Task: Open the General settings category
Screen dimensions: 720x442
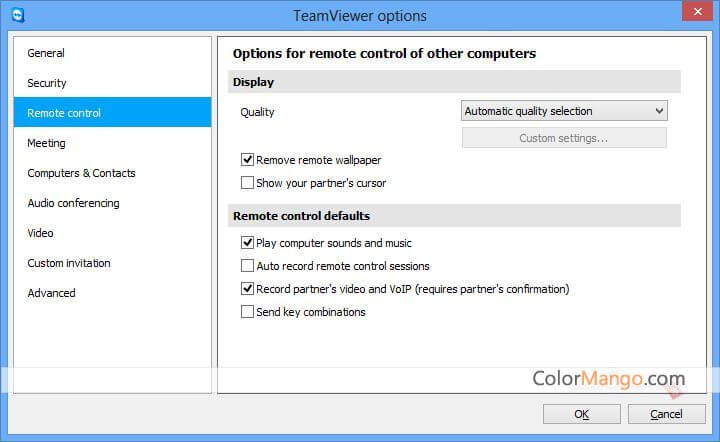Action: tap(46, 53)
